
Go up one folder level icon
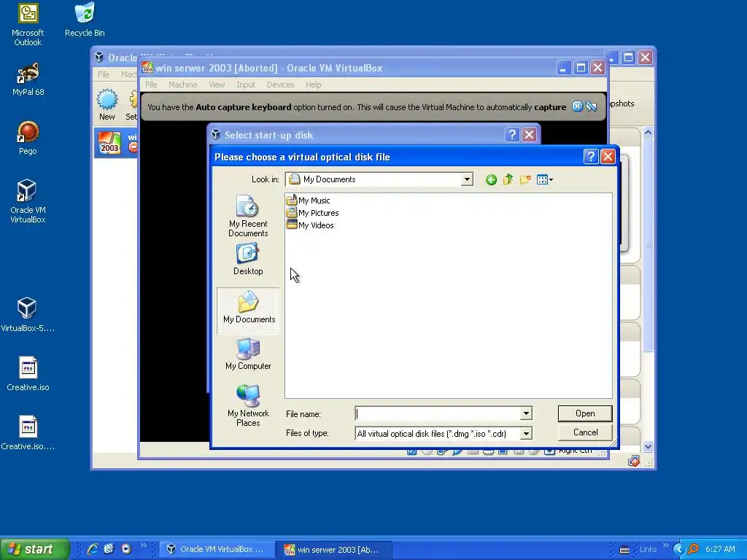click(508, 179)
